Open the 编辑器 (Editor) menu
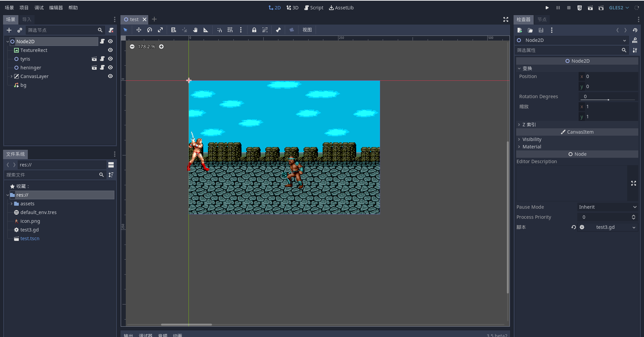This screenshot has width=644, height=337. [x=56, y=8]
